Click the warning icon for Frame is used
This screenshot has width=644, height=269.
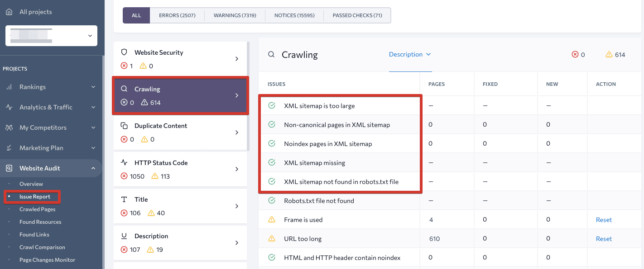[x=272, y=219]
